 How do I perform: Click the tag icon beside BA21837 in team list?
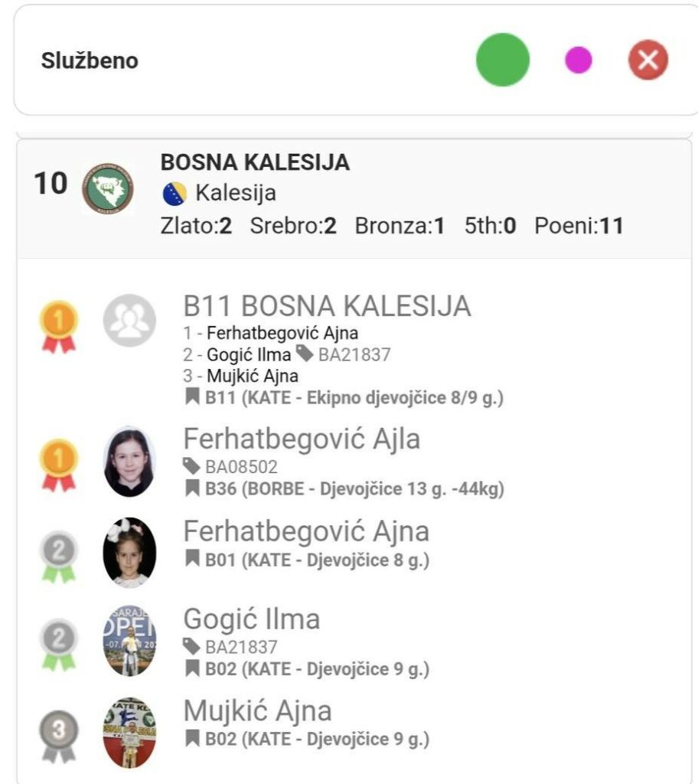pos(305,353)
